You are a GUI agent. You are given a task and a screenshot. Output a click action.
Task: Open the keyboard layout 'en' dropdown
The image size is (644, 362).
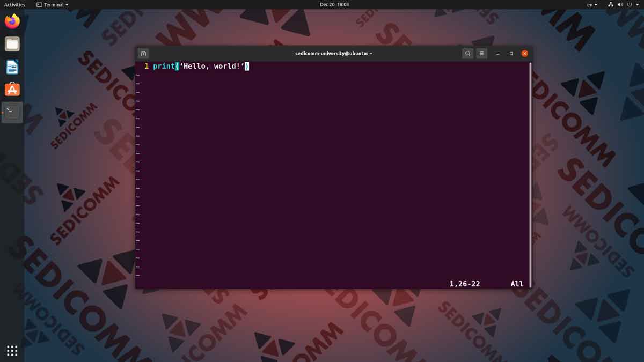(x=591, y=4)
